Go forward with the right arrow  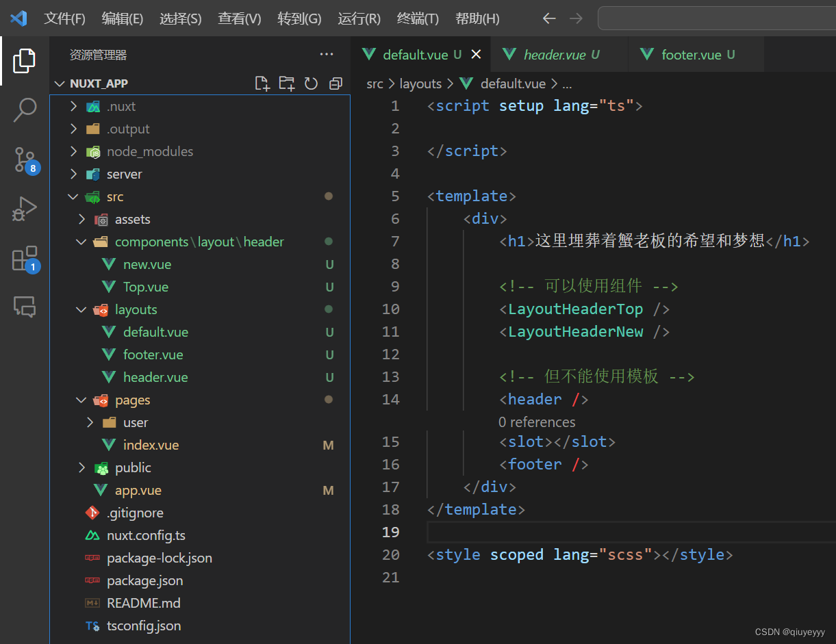576,18
